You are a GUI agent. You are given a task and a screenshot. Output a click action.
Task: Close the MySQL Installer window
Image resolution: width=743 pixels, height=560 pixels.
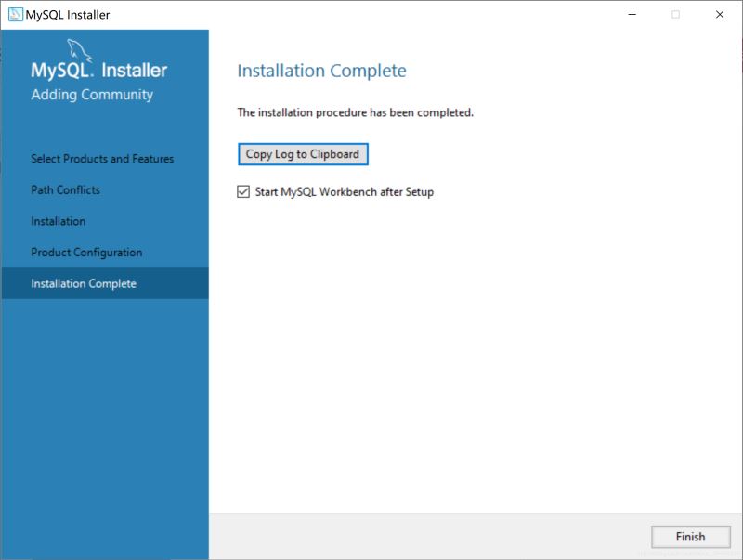pos(722,14)
